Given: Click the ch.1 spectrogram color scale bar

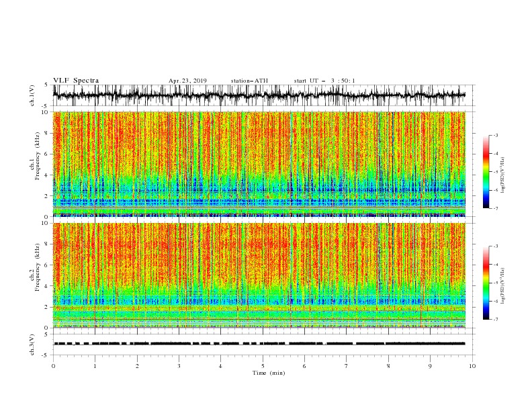Looking at the screenshot, I should [486, 172].
